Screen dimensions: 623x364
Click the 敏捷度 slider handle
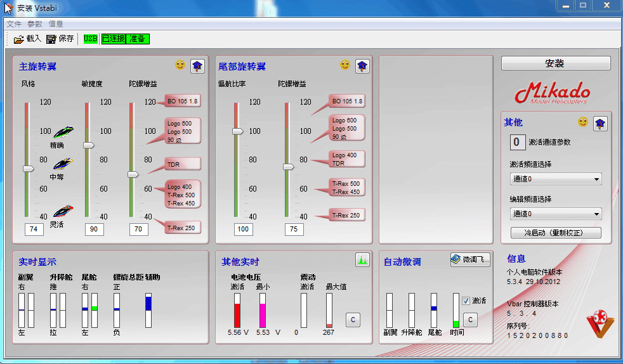point(89,145)
